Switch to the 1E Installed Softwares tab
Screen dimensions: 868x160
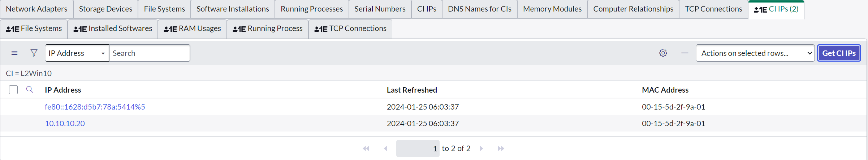coord(113,29)
